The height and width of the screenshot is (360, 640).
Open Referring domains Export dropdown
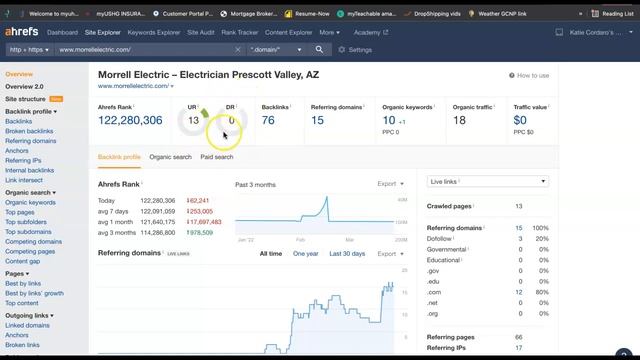point(391,253)
